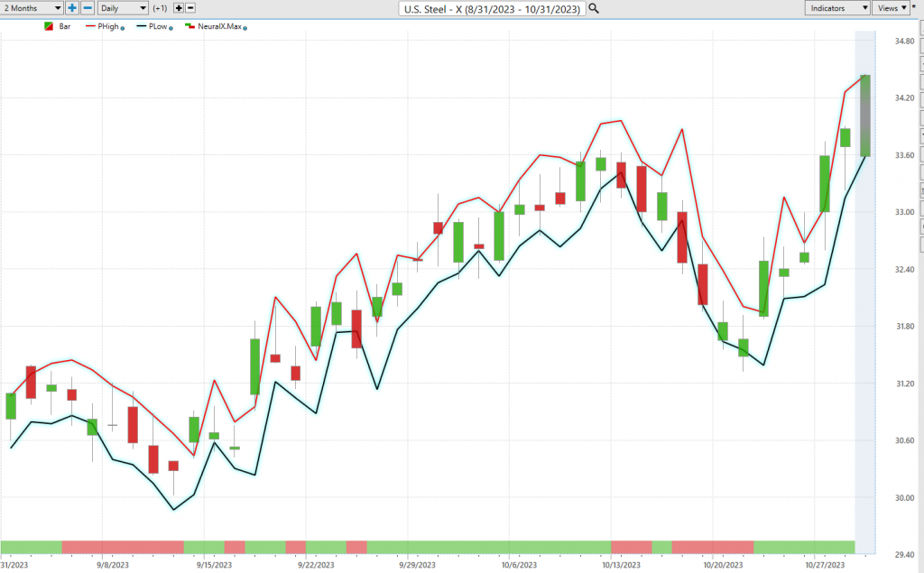
Task: Click the 31.20 price axis label
Action: (x=904, y=384)
